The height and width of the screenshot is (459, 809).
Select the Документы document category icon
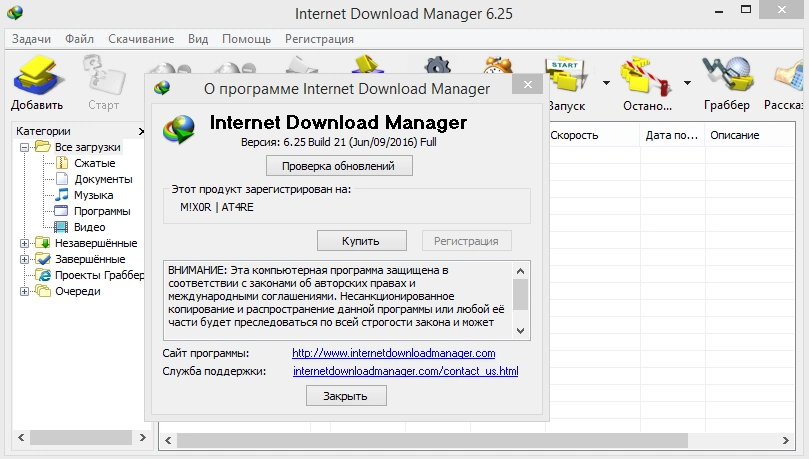coord(62,179)
